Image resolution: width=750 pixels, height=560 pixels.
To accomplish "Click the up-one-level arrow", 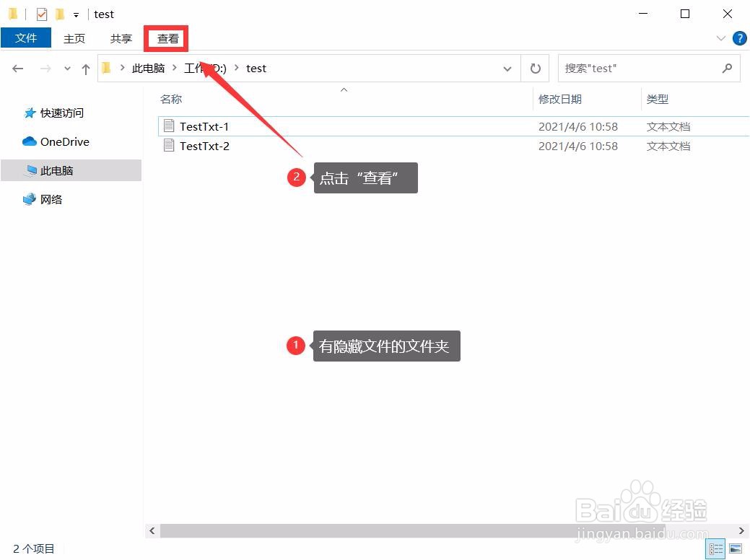I will tap(85, 68).
